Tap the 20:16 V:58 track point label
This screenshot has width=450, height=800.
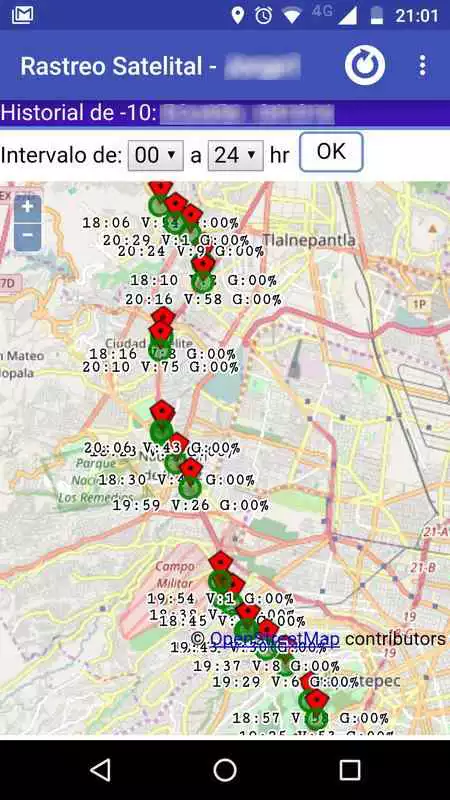pos(203,299)
